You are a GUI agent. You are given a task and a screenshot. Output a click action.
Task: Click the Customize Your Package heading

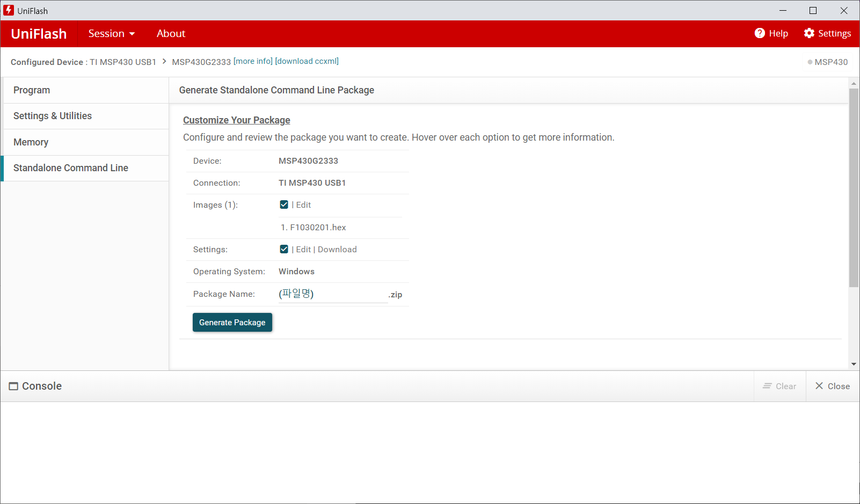coord(237,120)
